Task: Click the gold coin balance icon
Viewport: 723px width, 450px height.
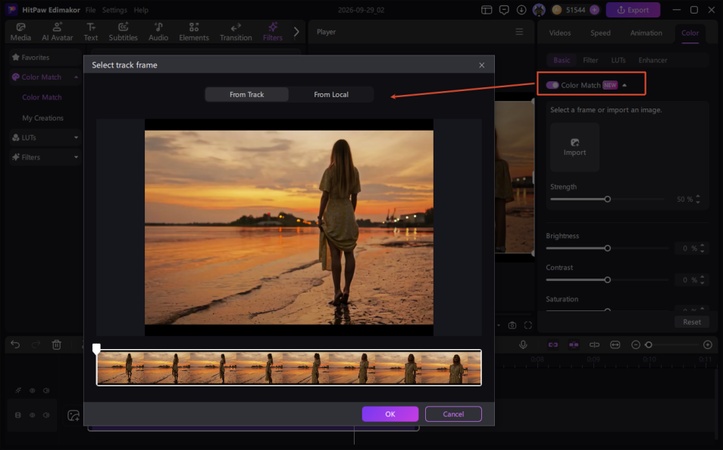Action: [x=557, y=10]
